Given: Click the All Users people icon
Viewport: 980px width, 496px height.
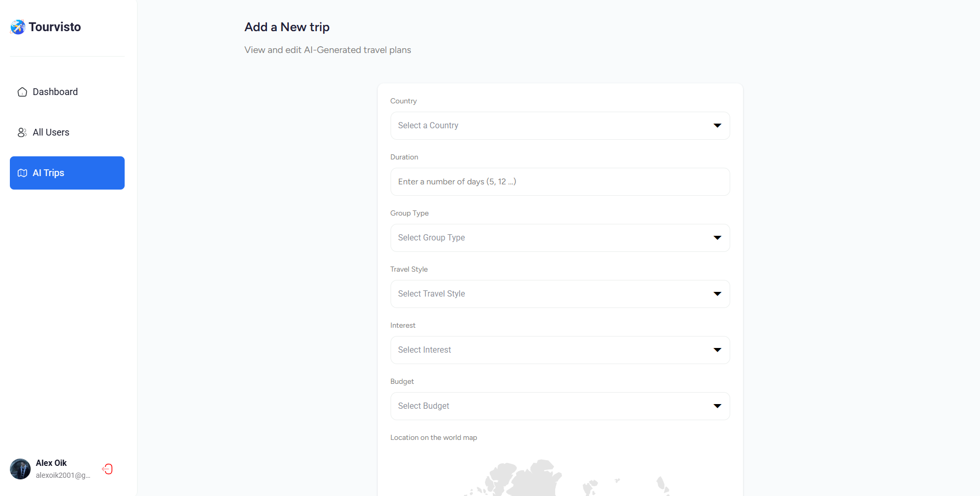Looking at the screenshot, I should (22, 132).
